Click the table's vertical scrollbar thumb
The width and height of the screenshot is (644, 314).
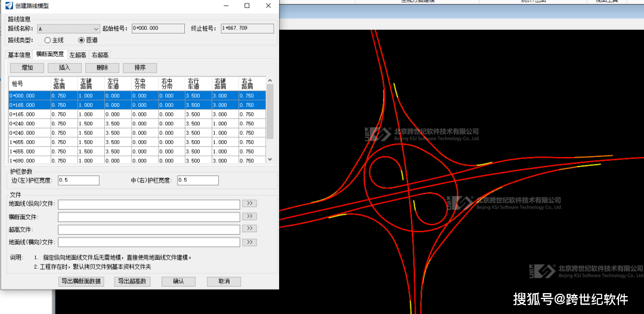(270, 112)
